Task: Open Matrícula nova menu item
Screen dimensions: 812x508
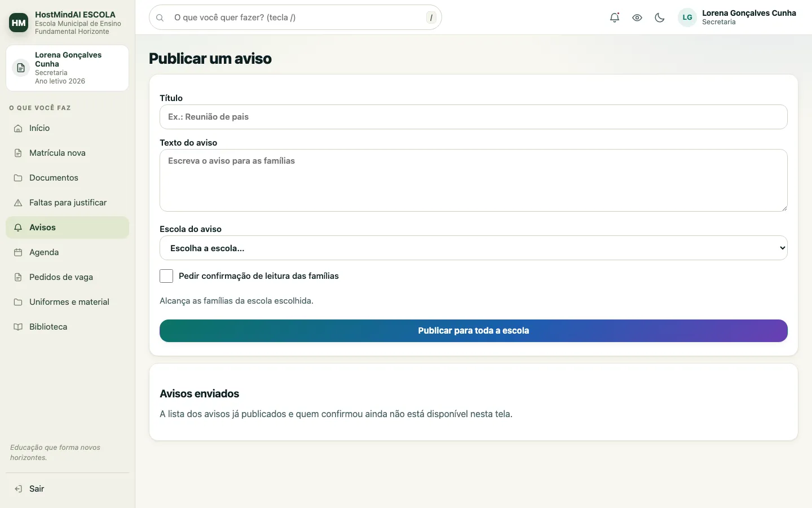Action: click(68, 153)
